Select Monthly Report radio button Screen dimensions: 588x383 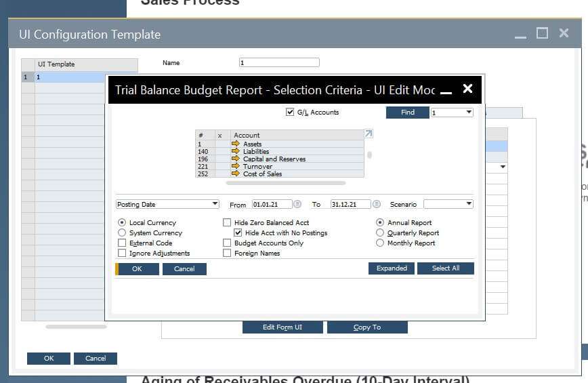click(380, 243)
